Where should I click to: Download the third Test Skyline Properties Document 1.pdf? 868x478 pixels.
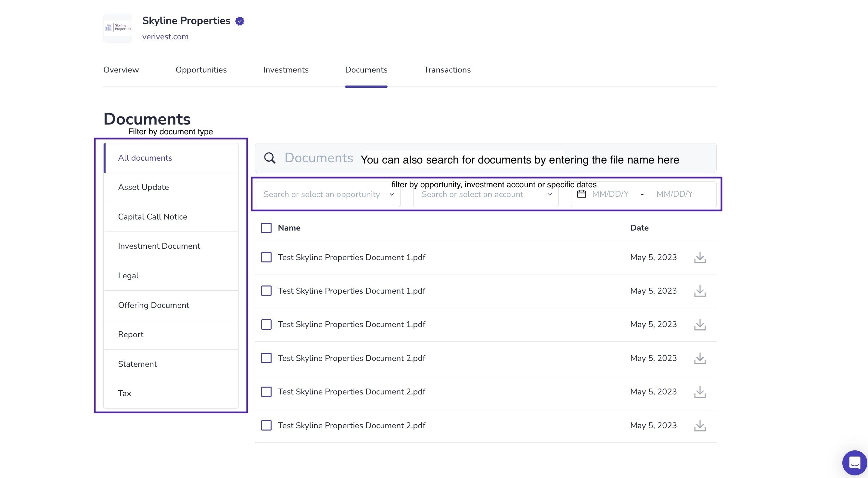(700, 325)
